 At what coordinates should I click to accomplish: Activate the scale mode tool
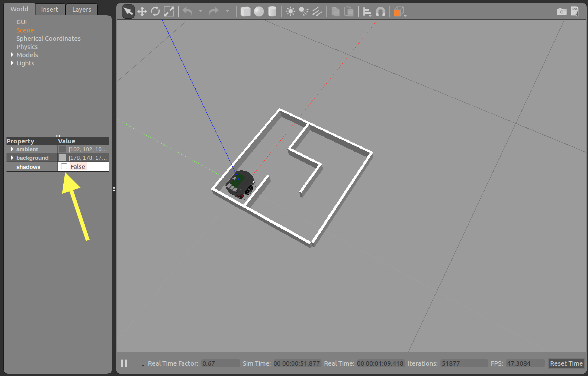[x=169, y=11]
